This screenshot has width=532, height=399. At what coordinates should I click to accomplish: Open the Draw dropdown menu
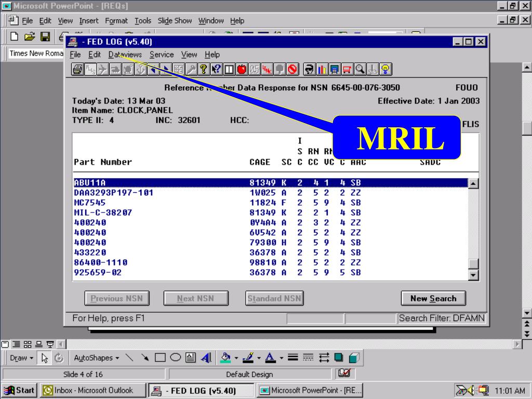tap(21, 358)
